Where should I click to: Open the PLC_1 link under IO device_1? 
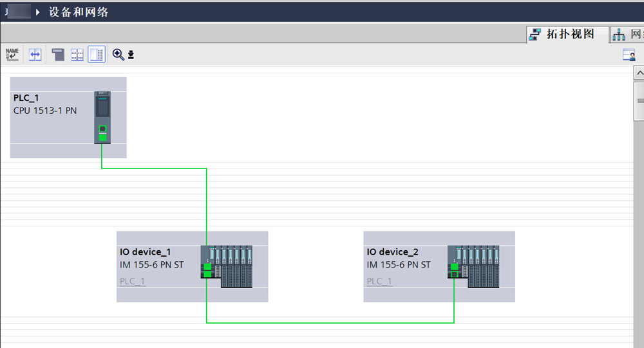(x=132, y=281)
